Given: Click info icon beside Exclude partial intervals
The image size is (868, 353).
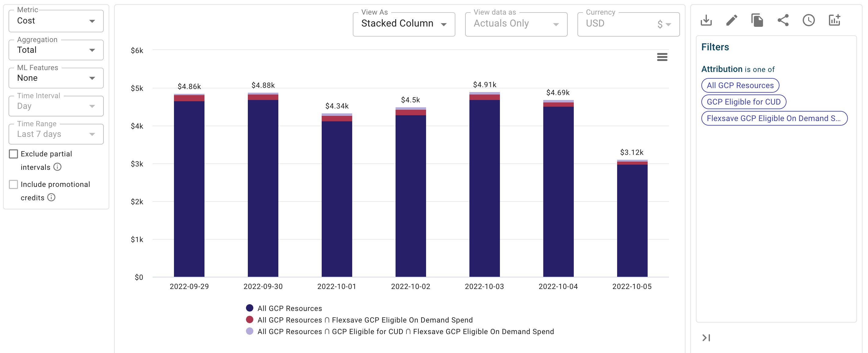Looking at the screenshot, I should click(x=58, y=167).
